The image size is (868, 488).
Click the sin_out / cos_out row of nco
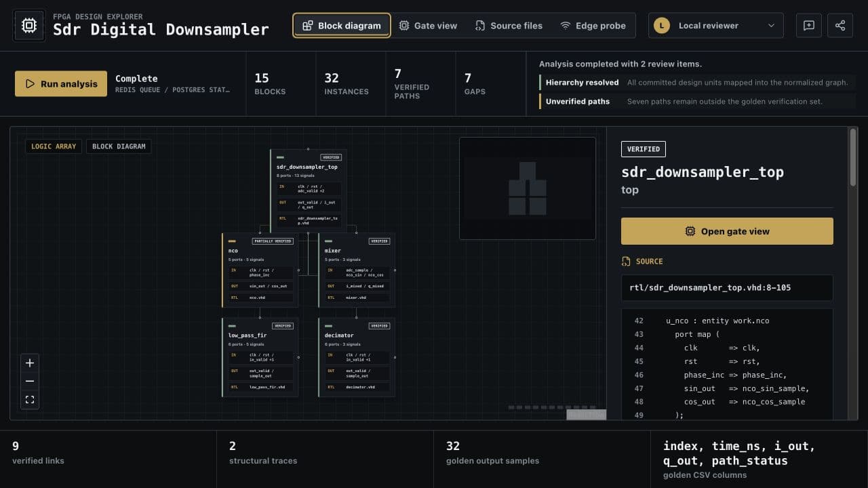click(x=260, y=286)
